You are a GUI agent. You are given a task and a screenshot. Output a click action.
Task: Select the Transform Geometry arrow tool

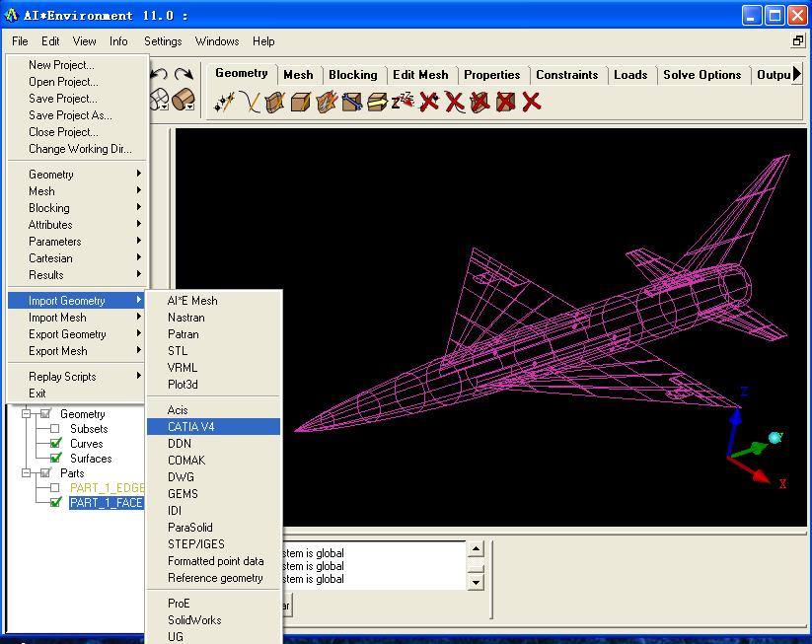377,102
